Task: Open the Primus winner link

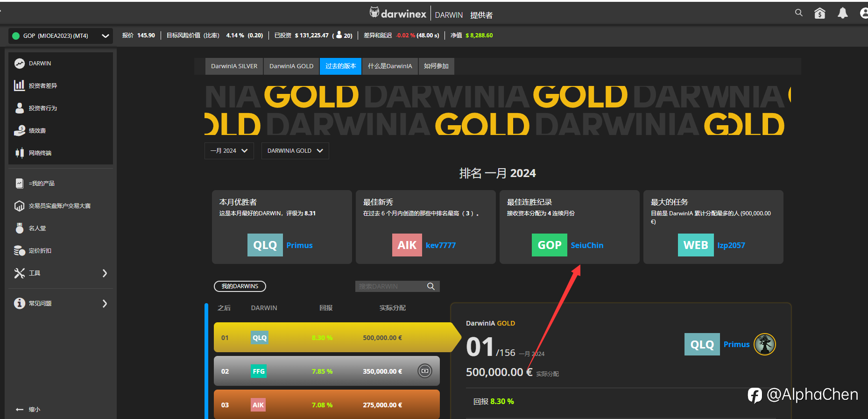Action: point(299,245)
